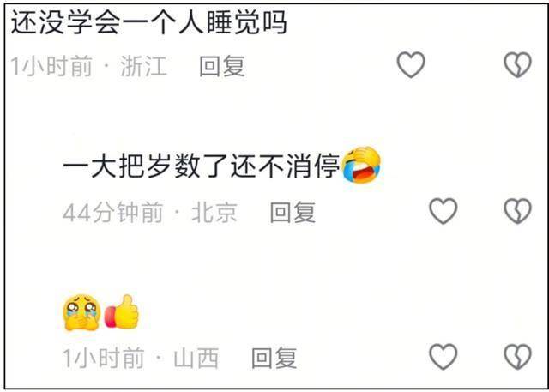Image resolution: width=549 pixels, height=392 pixels.
Task: Click the 1小时前 timestamp beside 浙江
Action: (51, 66)
